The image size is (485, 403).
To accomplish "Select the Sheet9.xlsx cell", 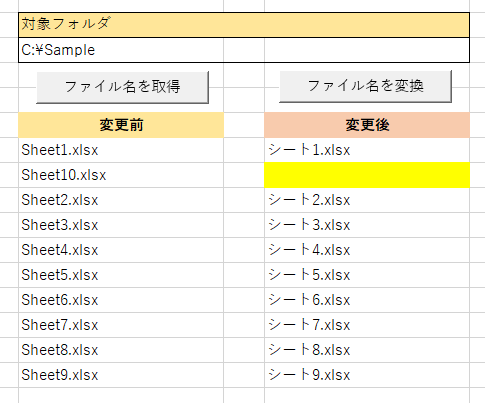I will tap(121, 375).
